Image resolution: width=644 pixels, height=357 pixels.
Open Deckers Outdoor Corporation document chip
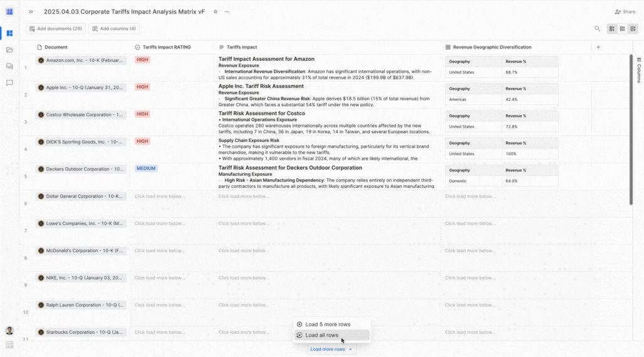pyautogui.click(x=81, y=169)
